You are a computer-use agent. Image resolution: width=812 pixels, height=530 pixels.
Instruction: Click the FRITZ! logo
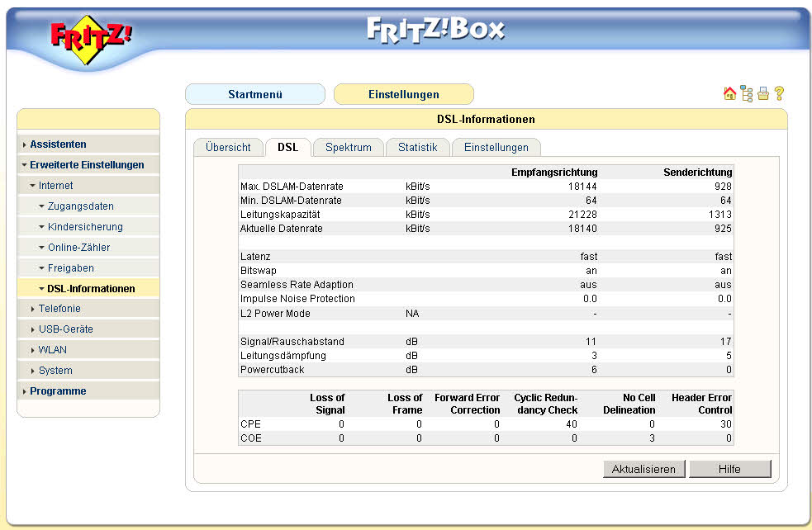pos(91,40)
